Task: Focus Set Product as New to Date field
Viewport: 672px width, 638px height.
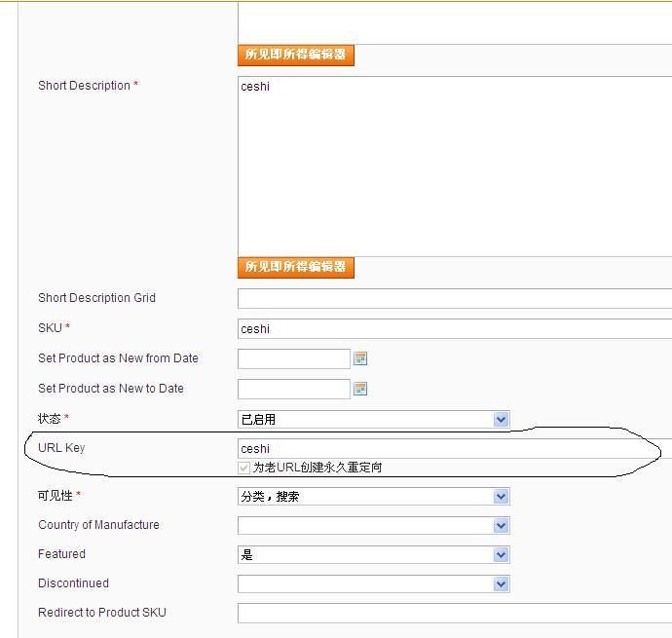Action: click(x=293, y=390)
